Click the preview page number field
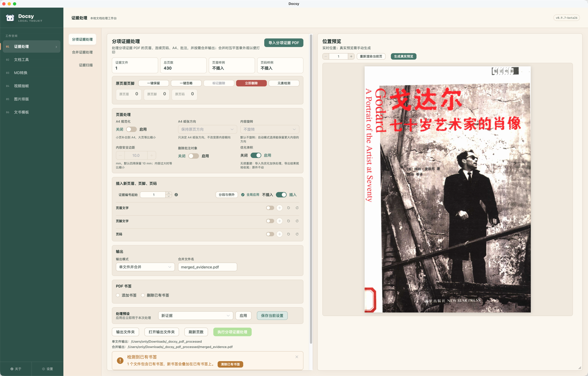Viewport: 588px width, 376px height. click(x=338, y=56)
